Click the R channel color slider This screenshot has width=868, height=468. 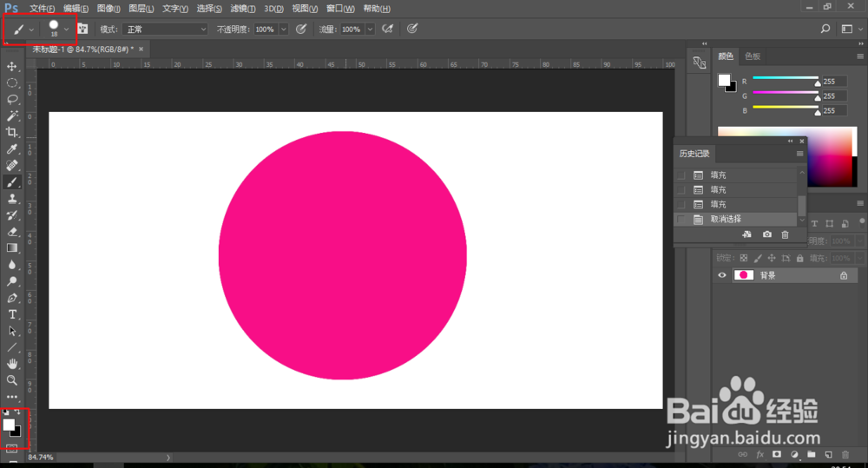(785, 78)
